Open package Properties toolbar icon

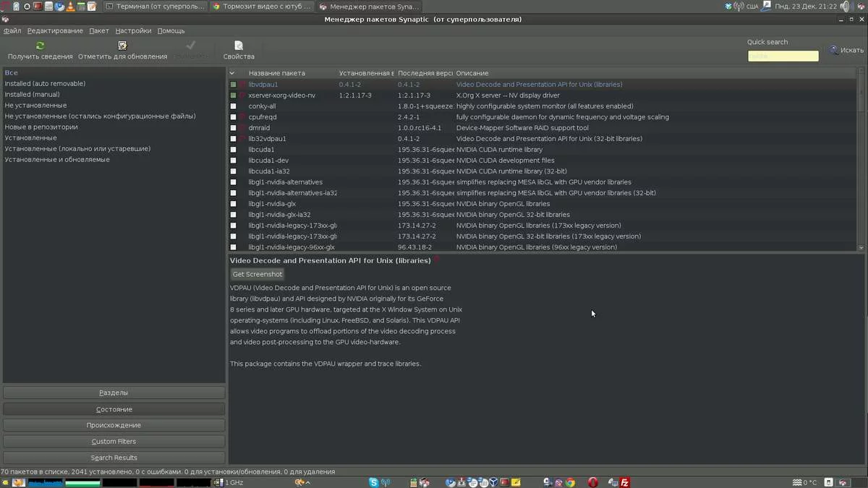click(x=238, y=46)
